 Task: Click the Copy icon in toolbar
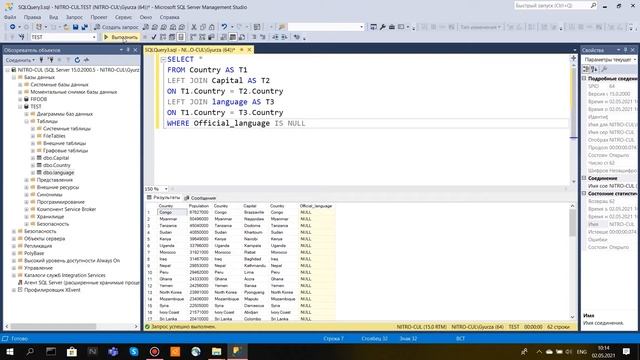coord(203,27)
